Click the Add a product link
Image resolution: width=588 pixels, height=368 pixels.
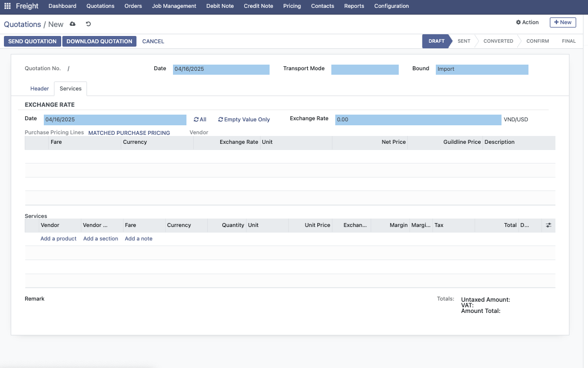coord(58,239)
